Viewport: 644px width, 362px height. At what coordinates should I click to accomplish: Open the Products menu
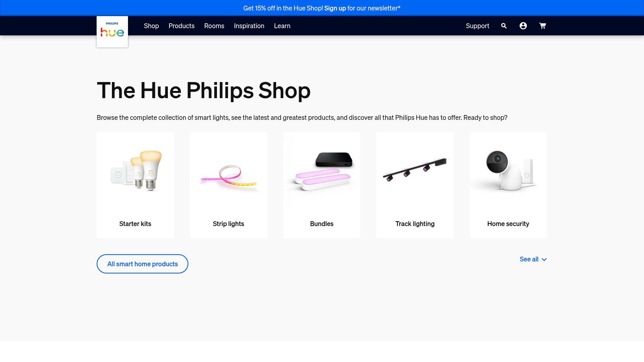coord(182,26)
